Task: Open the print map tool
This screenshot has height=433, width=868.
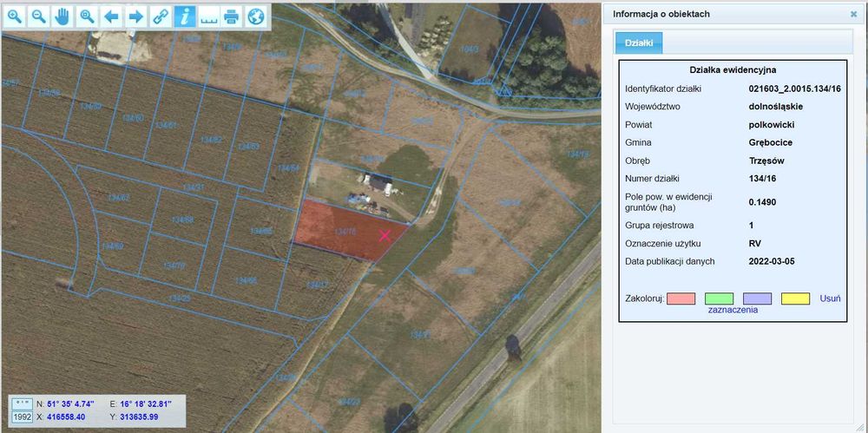Action: click(232, 17)
